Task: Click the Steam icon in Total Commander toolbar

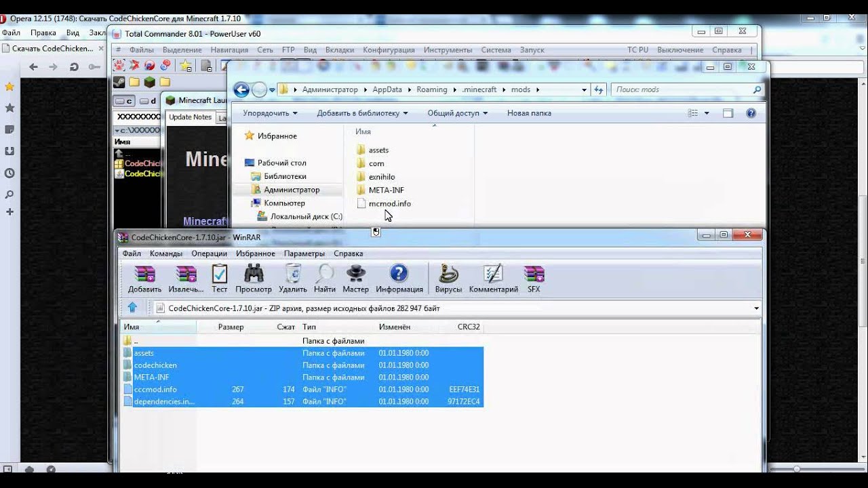Action: point(119,82)
